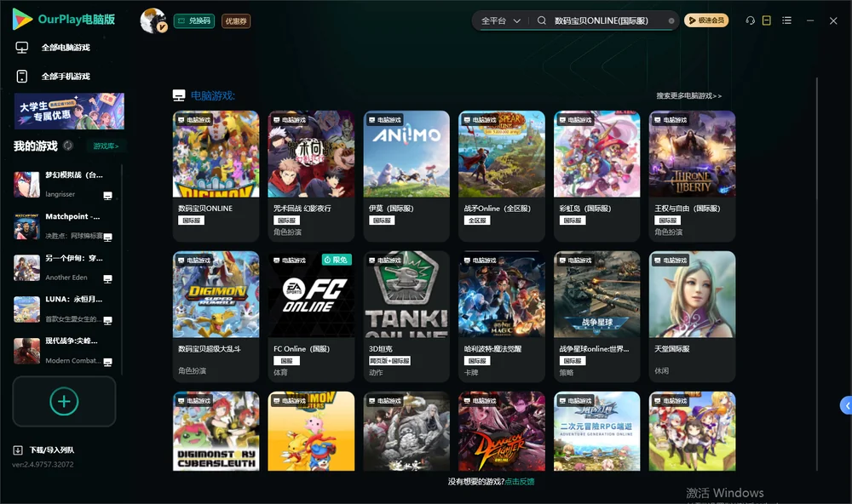
Task: Open 天堂国际服 card
Action: (x=692, y=316)
